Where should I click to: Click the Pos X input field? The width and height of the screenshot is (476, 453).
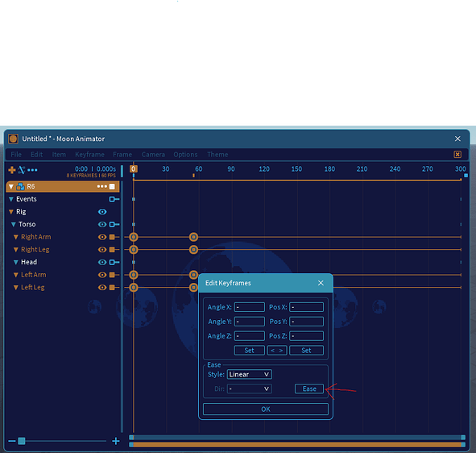pyautogui.click(x=306, y=307)
